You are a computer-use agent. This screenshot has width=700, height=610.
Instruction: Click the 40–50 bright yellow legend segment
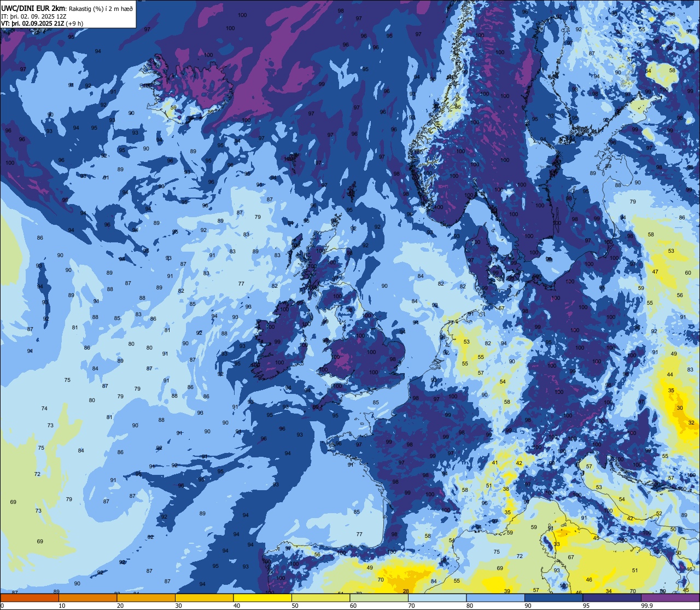coord(262,597)
